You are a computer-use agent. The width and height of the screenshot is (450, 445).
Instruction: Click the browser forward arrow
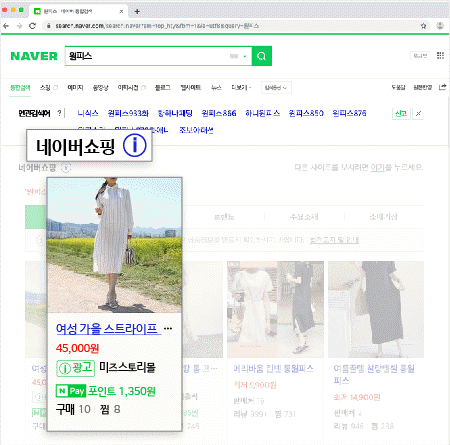19,26
